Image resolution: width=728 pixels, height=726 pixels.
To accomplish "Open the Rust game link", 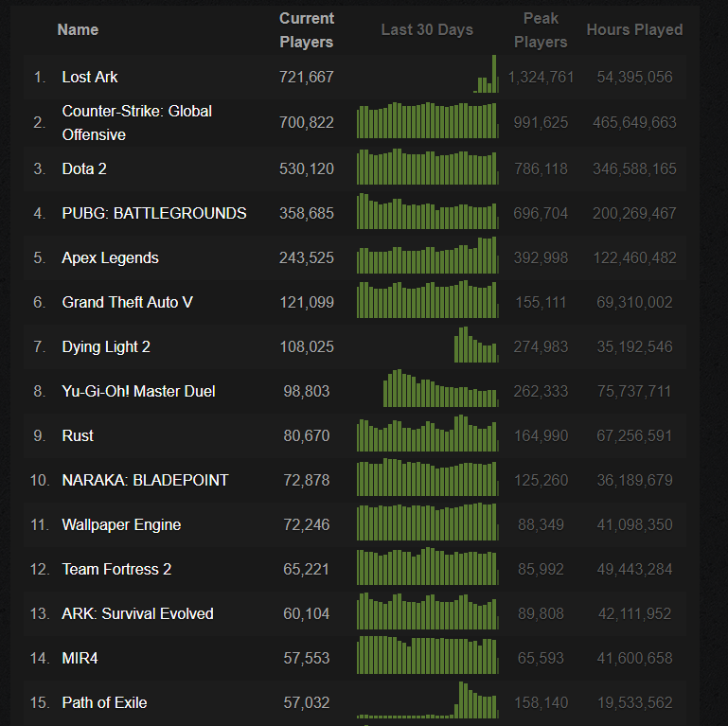I will 78,435.
